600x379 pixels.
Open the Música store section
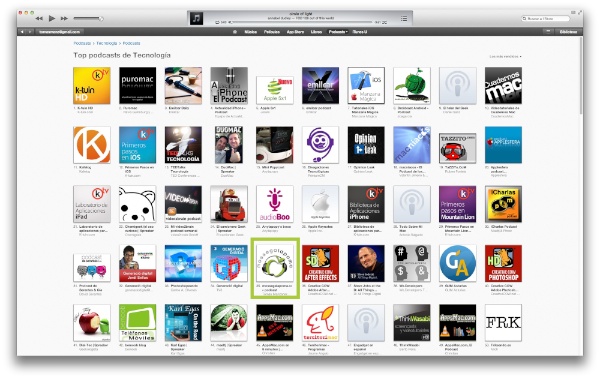(251, 32)
